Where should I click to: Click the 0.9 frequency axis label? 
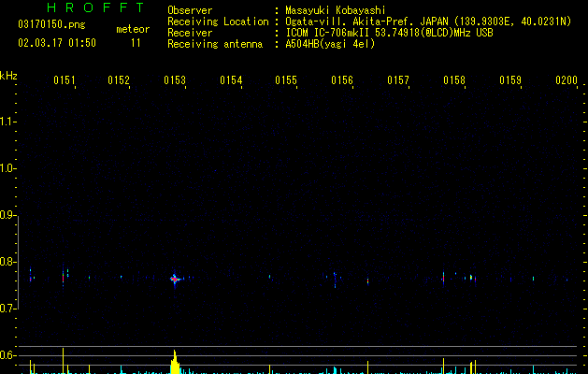(7, 215)
